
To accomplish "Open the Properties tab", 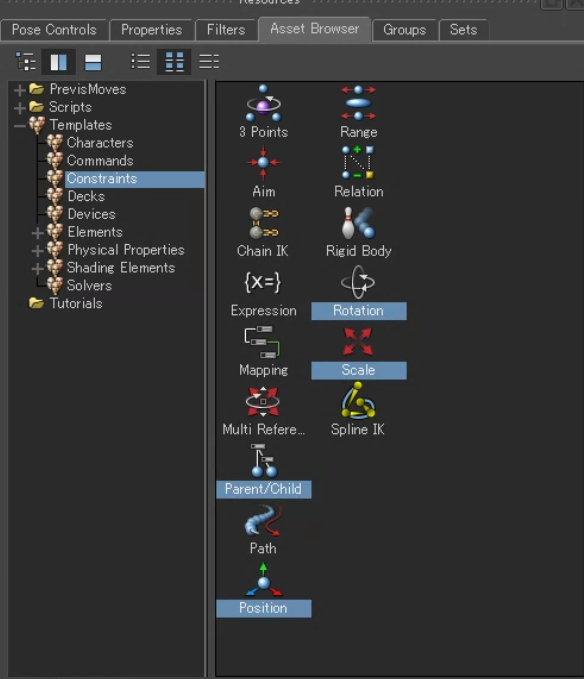I will [152, 29].
